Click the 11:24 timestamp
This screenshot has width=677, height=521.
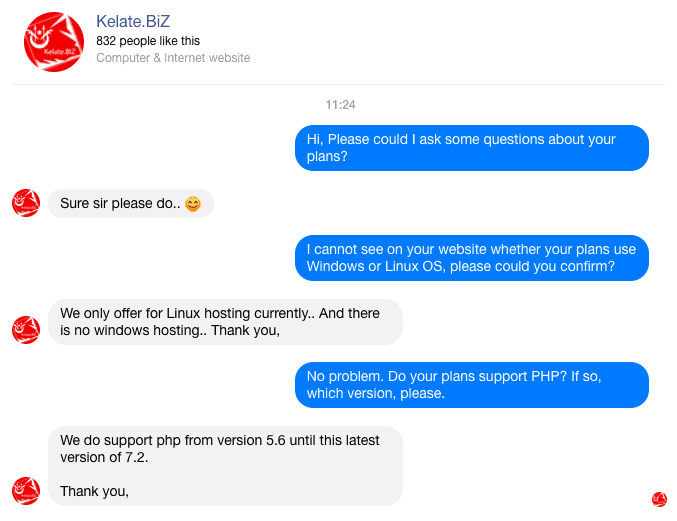[340, 105]
